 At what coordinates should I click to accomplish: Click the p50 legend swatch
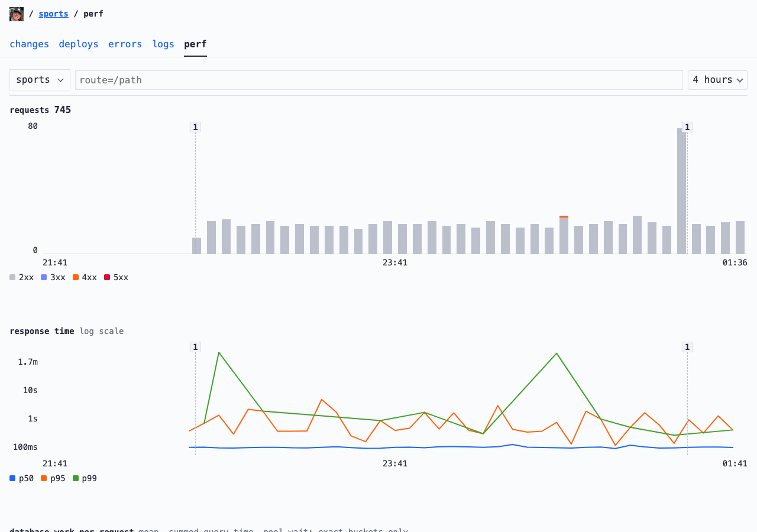coord(12,478)
